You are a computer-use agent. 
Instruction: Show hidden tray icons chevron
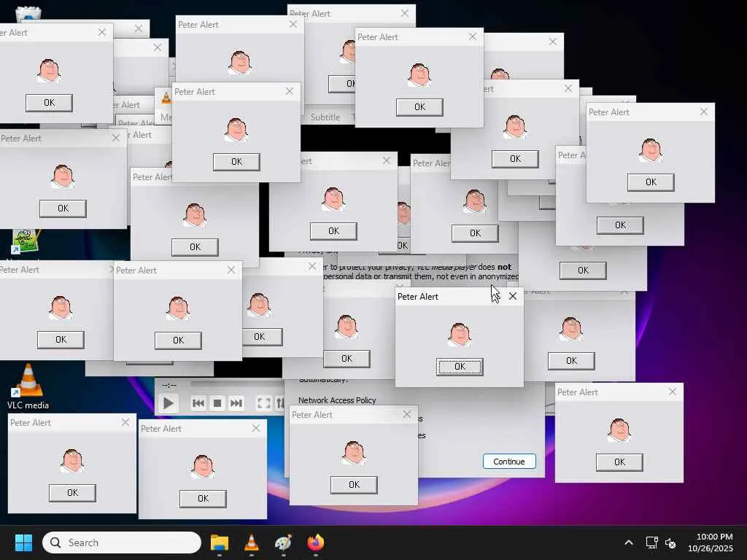629,542
